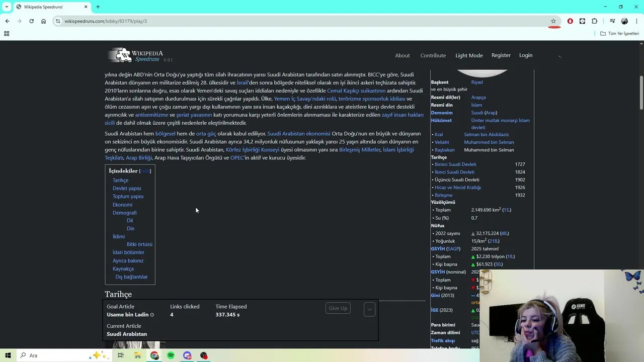The width and height of the screenshot is (644, 362).
Task: Jump to Toplum yapısı in contents
Action: click(x=128, y=196)
